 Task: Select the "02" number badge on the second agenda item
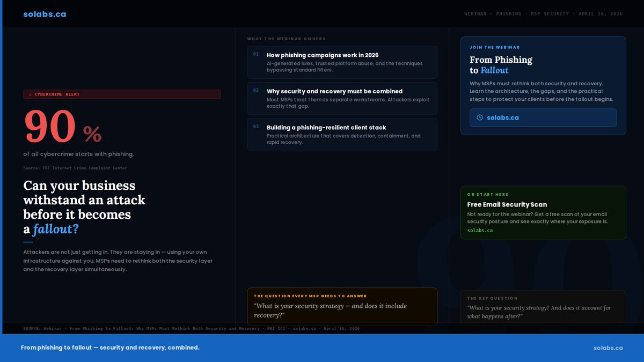[x=256, y=91]
